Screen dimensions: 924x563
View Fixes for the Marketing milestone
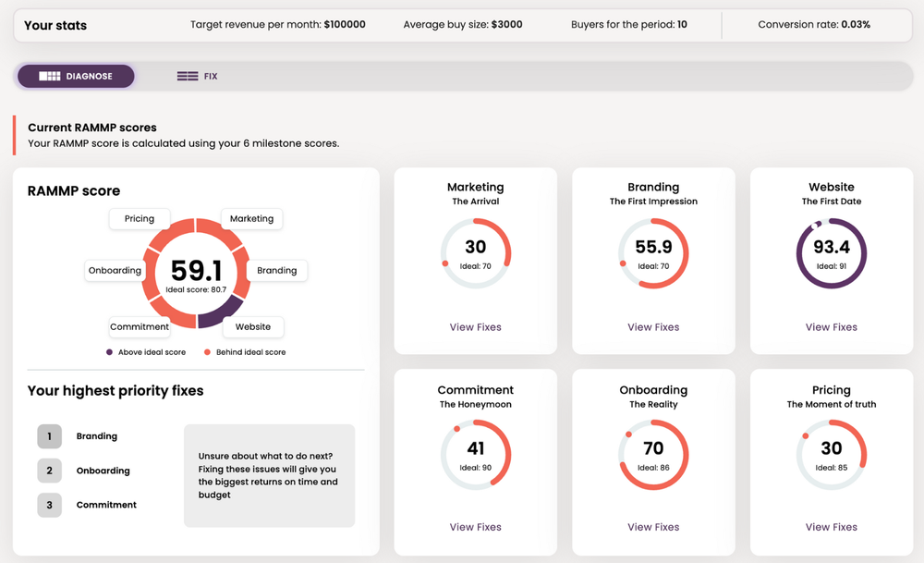pos(476,327)
